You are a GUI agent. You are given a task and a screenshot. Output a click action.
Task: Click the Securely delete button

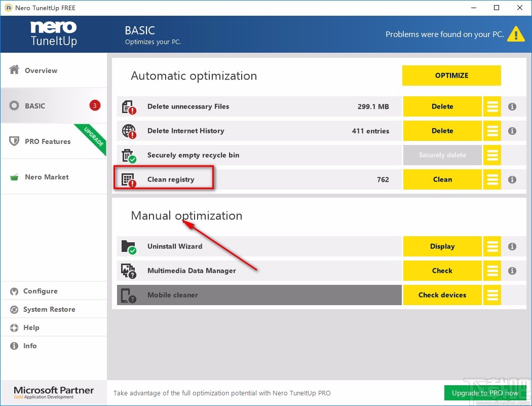click(x=442, y=155)
